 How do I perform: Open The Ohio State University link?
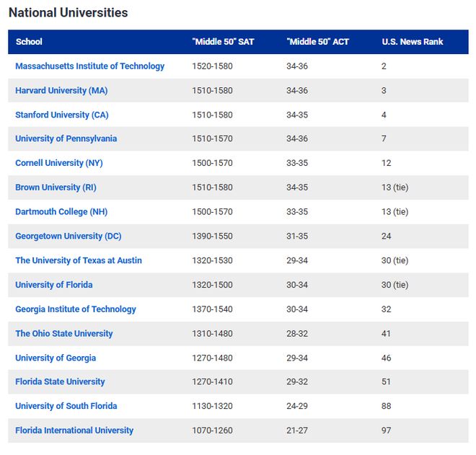(64, 334)
